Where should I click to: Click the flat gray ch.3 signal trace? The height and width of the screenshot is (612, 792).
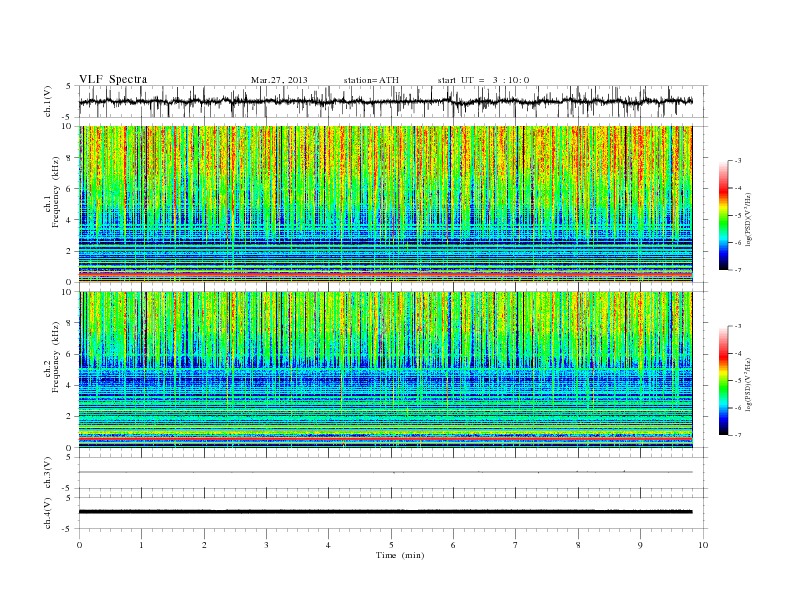[x=385, y=472]
